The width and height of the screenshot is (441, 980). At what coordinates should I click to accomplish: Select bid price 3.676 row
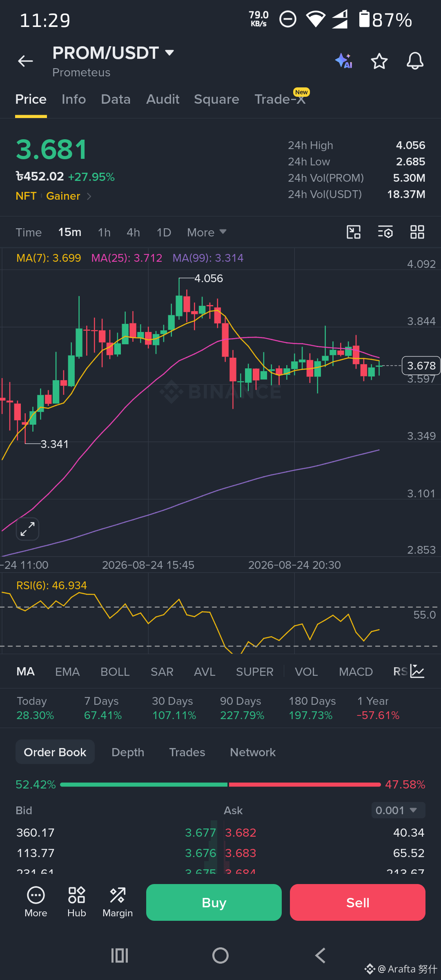click(x=116, y=853)
